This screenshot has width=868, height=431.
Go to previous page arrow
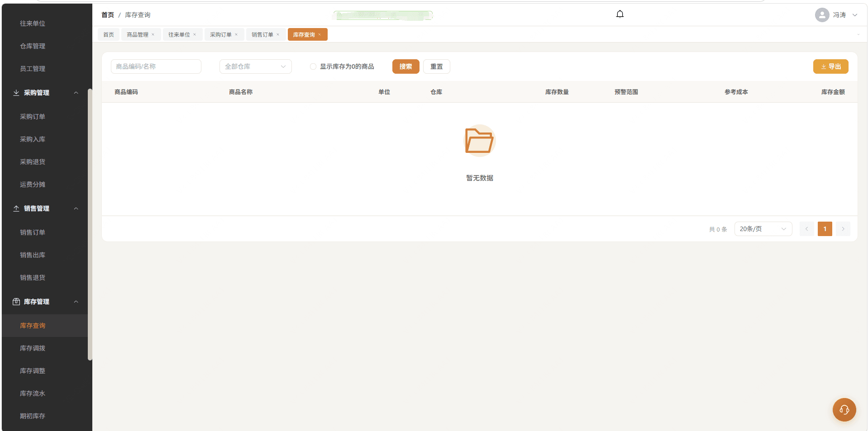click(806, 229)
